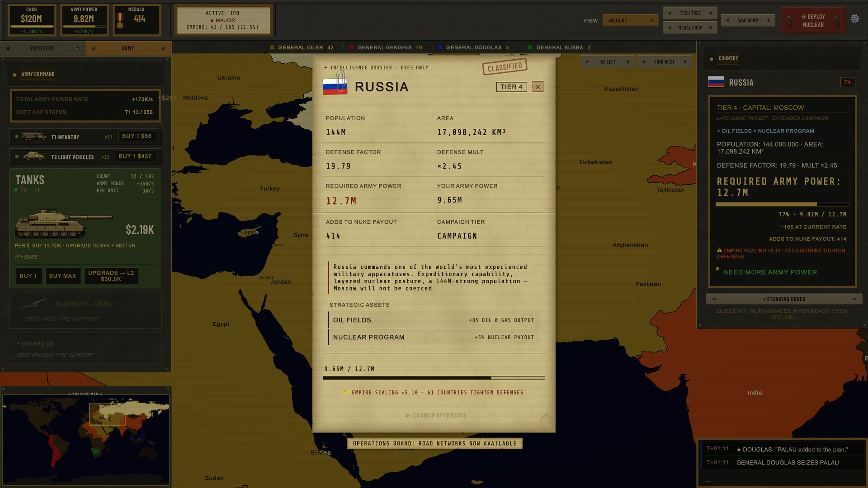This screenshot has height=488, width=868.
Task: Switch to the Army tab
Action: (x=128, y=48)
